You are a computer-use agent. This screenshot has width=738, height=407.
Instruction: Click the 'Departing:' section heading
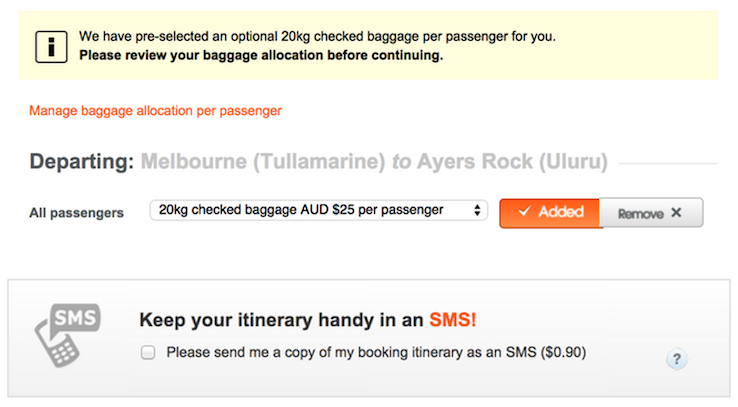81,162
